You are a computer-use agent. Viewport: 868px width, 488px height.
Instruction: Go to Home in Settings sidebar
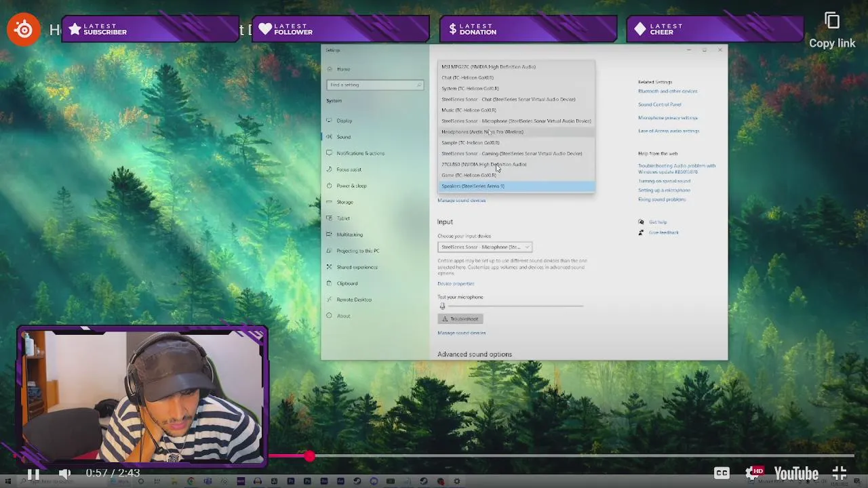point(343,69)
